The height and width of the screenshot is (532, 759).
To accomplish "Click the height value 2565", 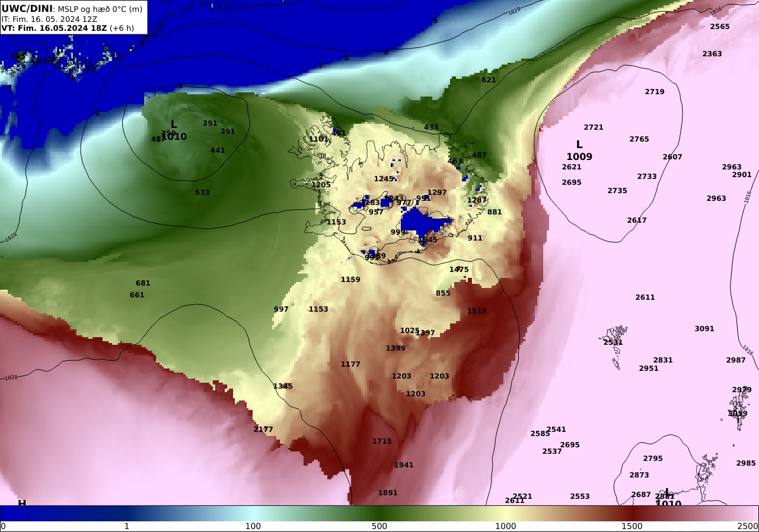I will point(720,27).
